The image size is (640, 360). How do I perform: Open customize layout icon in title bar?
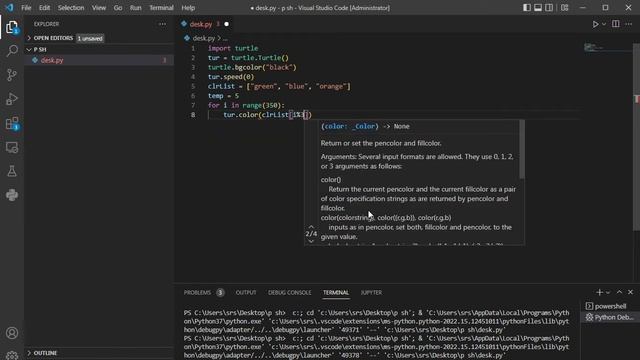564,7
